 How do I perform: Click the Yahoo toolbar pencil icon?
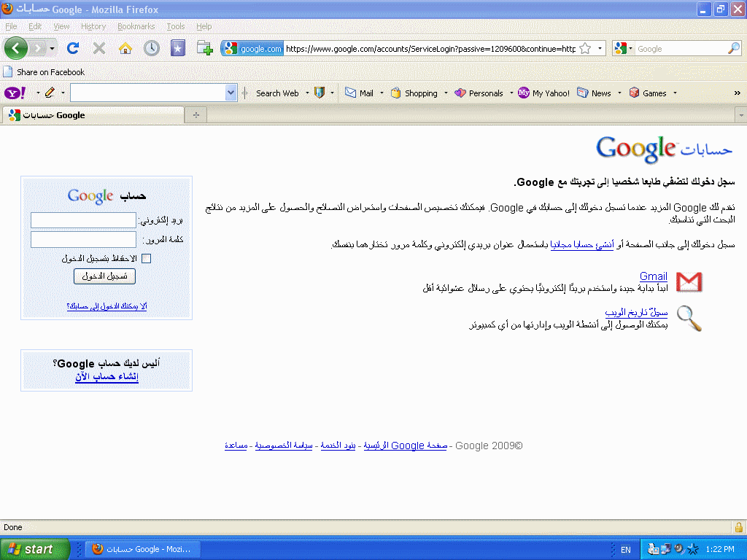pyautogui.click(x=50, y=93)
